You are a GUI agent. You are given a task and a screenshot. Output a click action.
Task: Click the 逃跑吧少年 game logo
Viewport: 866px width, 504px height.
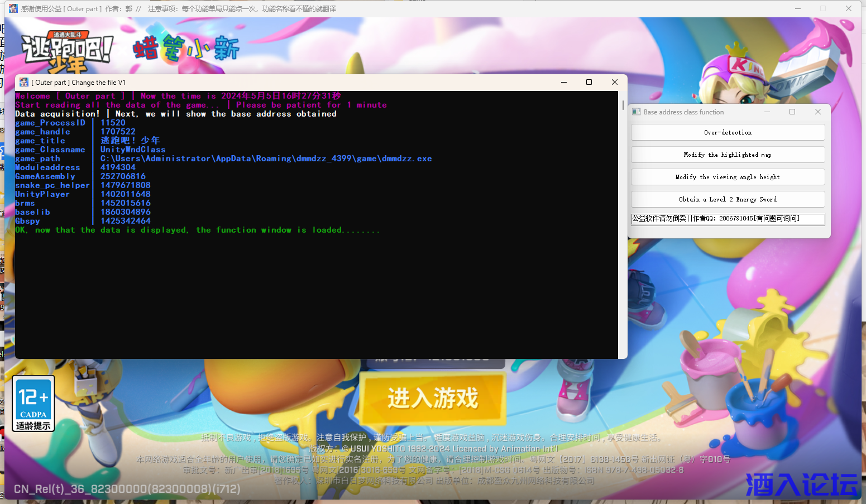coord(67,52)
